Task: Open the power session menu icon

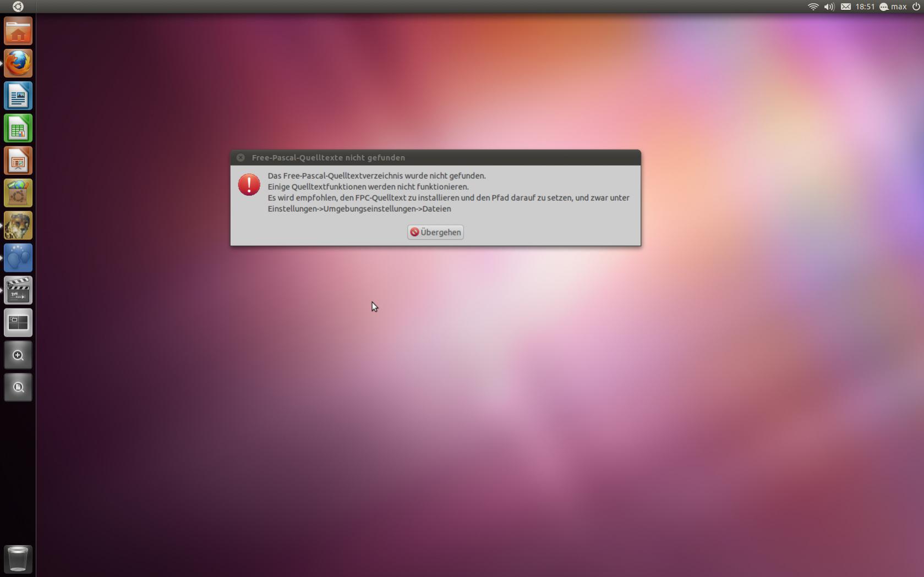Action: tap(916, 7)
